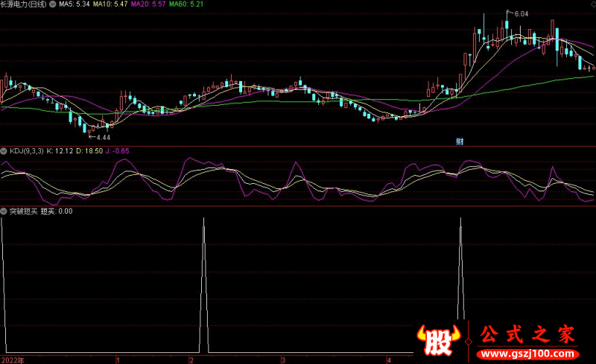Click the 4.44 low price label
The width and height of the screenshot is (596, 364).
(101, 138)
